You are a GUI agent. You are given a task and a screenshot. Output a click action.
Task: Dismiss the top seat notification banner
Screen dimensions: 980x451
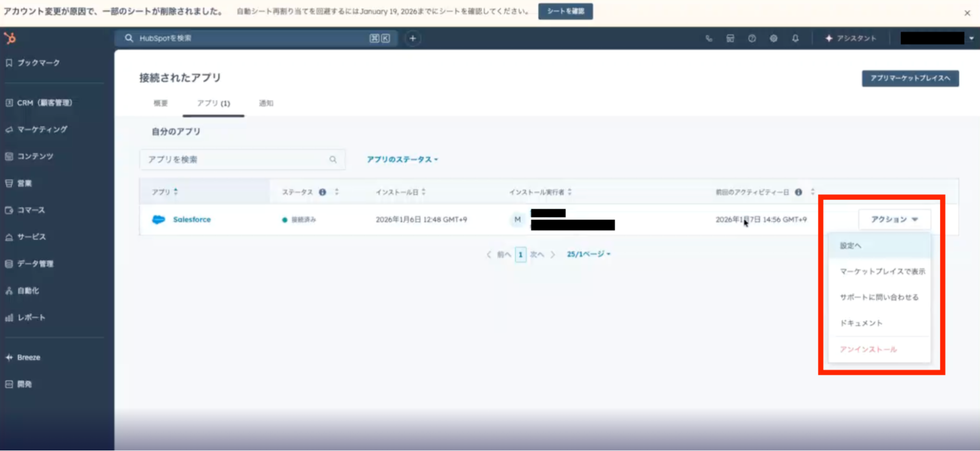967,13
